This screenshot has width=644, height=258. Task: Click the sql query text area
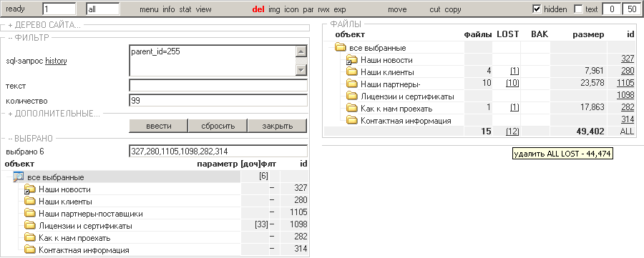pyautogui.click(x=212, y=61)
